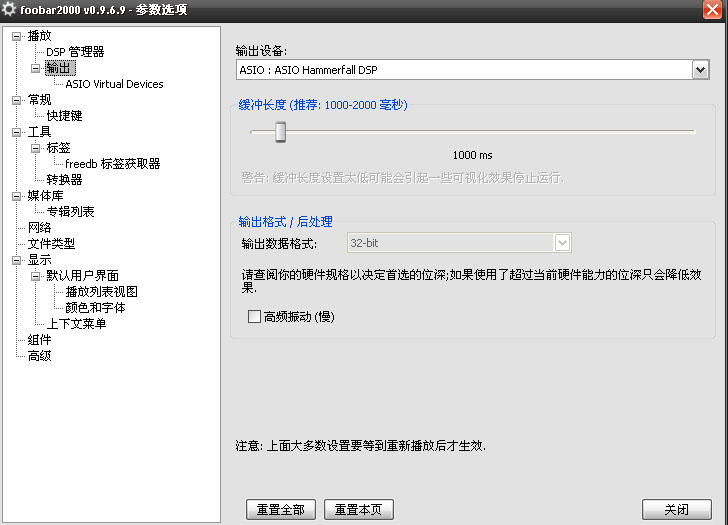Click the 重置全部 button

[x=281, y=510]
